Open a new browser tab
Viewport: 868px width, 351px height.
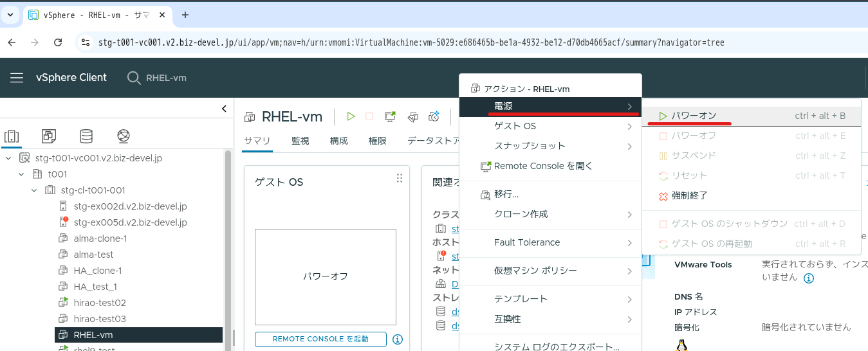185,15
